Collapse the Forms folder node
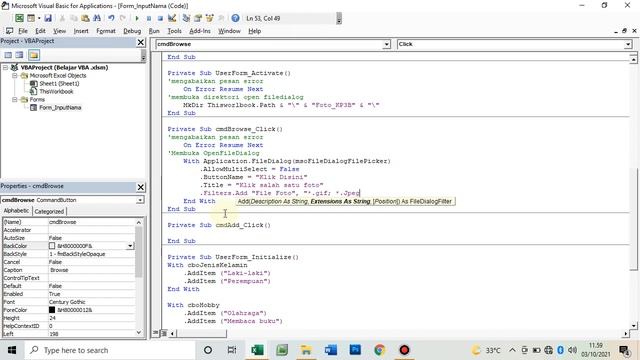640x360 pixels. pos(14,100)
